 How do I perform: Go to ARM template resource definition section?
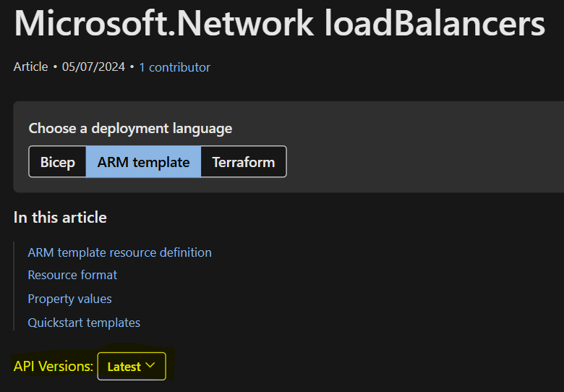(x=120, y=252)
